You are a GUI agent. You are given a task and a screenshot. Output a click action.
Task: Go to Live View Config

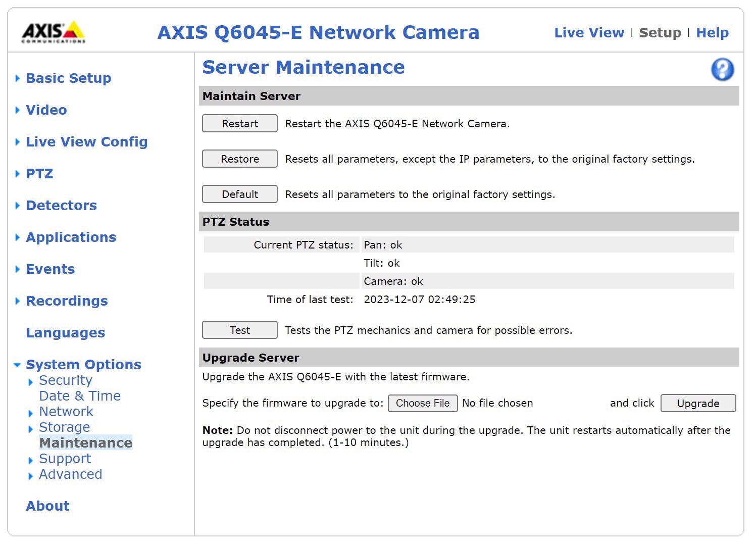point(87,142)
